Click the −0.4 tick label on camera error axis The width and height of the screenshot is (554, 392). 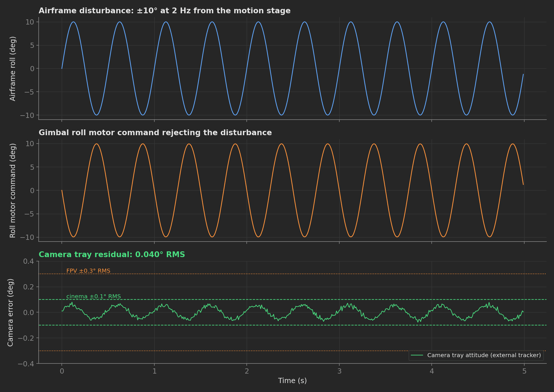[x=26, y=364]
